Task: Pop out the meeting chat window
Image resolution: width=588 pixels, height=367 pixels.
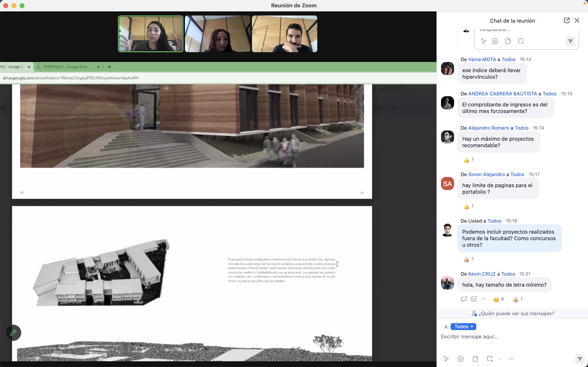Action: (x=566, y=20)
